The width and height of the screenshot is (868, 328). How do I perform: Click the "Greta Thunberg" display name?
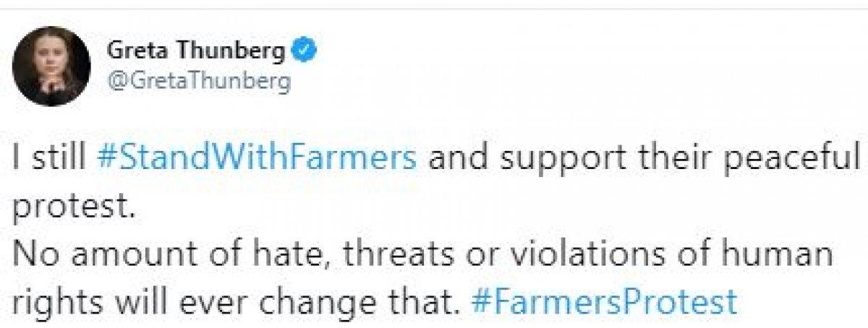[197, 51]
